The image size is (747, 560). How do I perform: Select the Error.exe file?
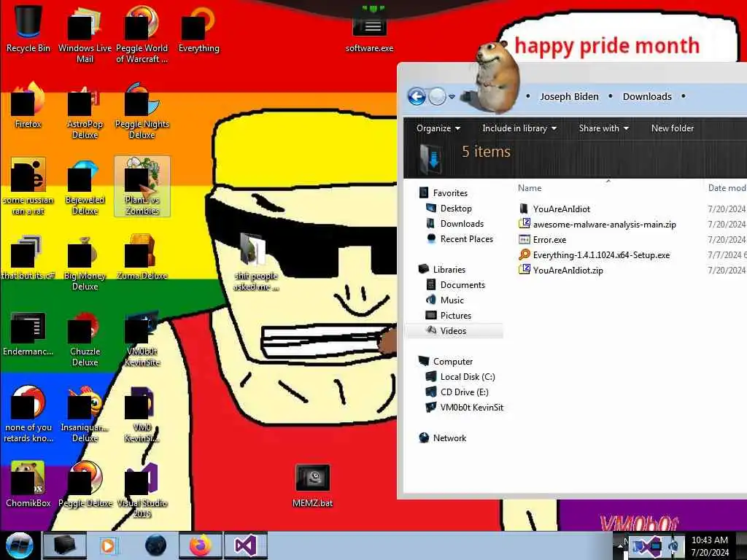point(543,239)
